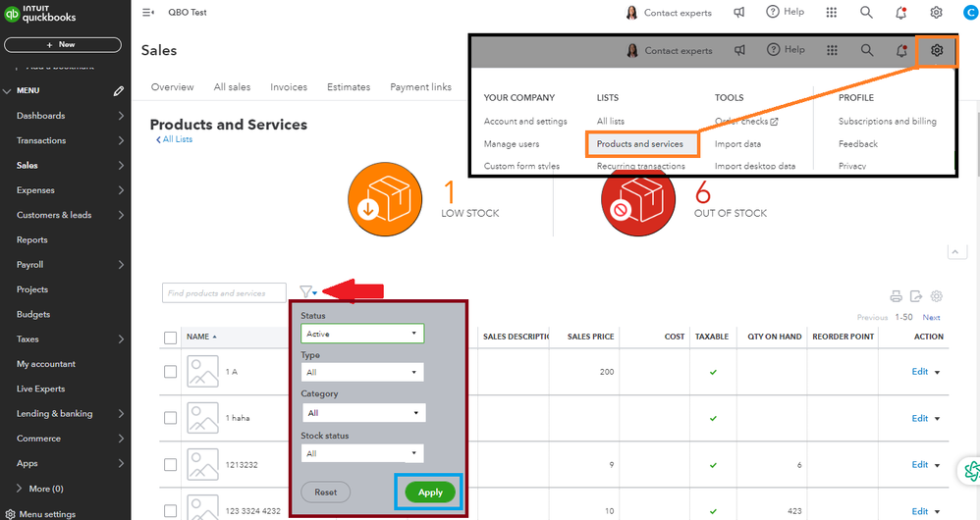Open the user profile avatar C
Viewport: 980px width, 520px height.
click(x=970, y=13)
